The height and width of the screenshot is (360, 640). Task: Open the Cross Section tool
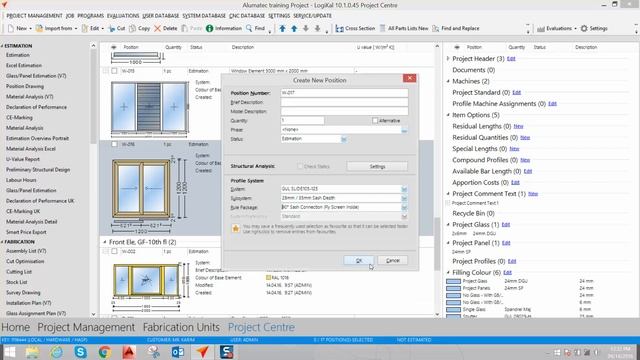pos(355,28)
